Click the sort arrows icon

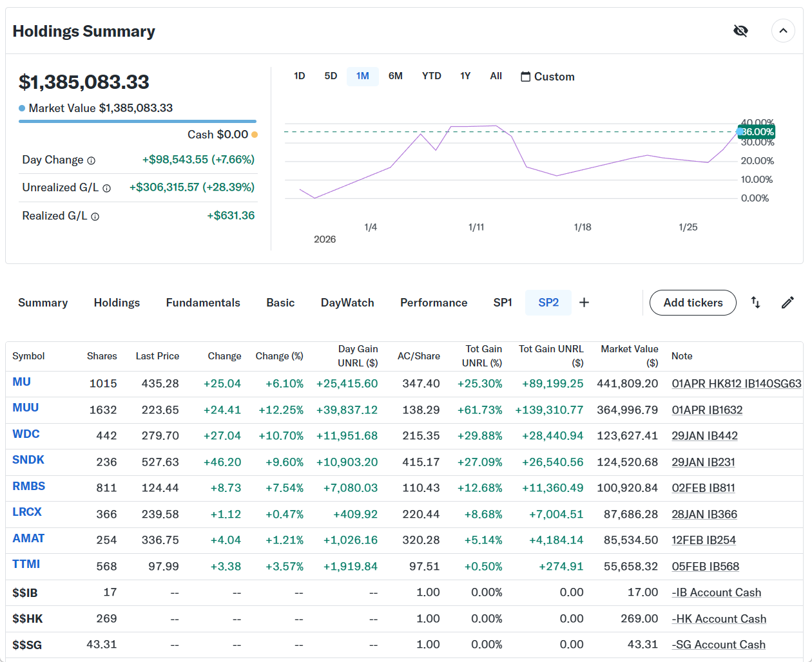coord(755,303)
